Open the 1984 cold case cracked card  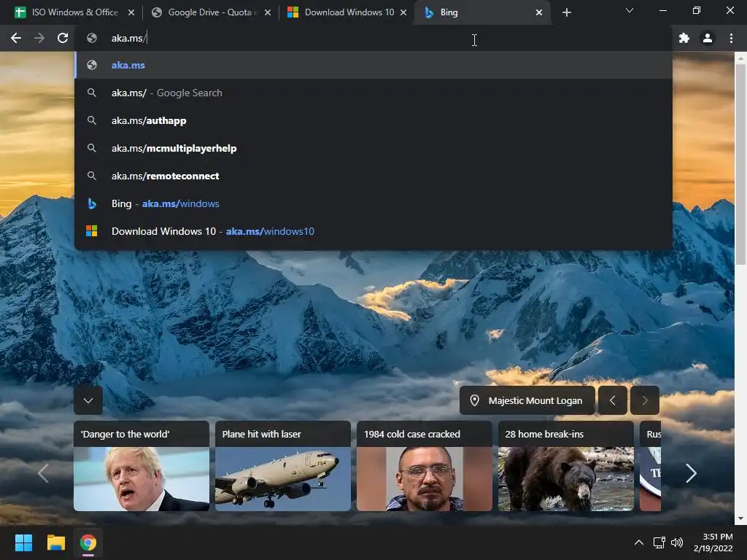(425, 466)
